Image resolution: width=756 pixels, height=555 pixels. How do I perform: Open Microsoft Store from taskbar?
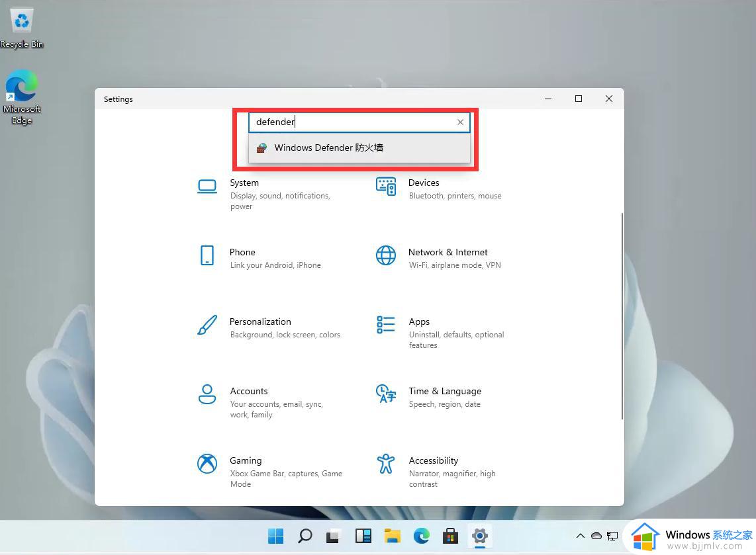pyautogui.click(x=450, y=536)
